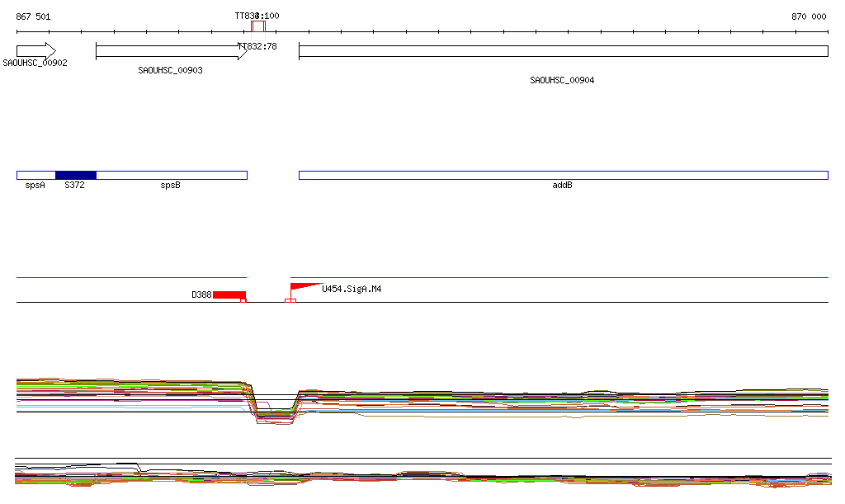Viewport: 845px width, 504px height.
Task: Select the spsB segment bar
Action: click(x=171, y=175)
